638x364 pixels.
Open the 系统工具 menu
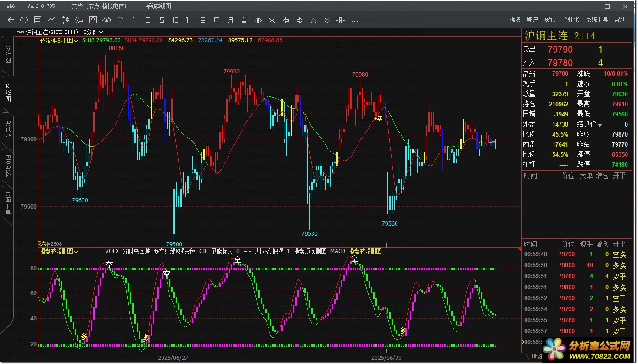pyautogui.click(x=597, y=19)
